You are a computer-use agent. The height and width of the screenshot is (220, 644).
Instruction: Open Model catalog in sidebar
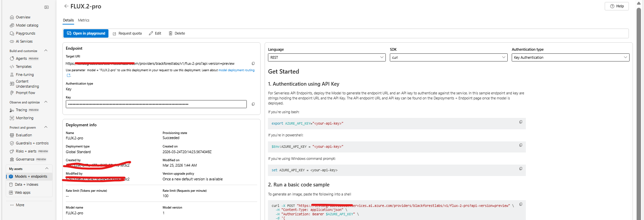[27, 25]
